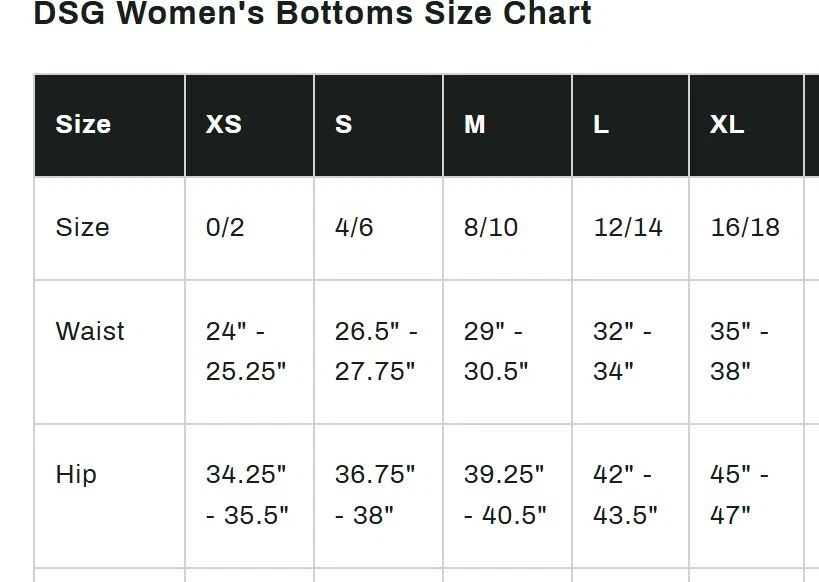Click the 39.25" - 40.5" hip cell

click(x=505, y=494)
